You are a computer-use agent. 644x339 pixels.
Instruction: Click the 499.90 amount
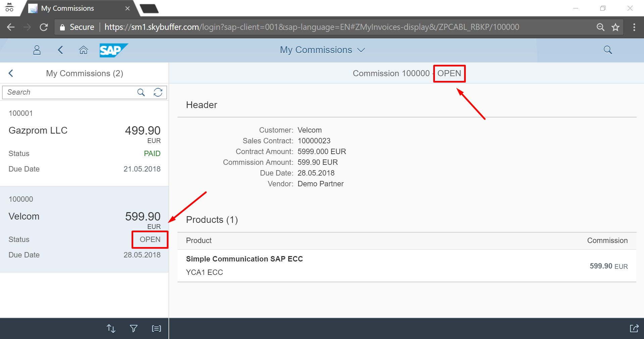(143, 131)
